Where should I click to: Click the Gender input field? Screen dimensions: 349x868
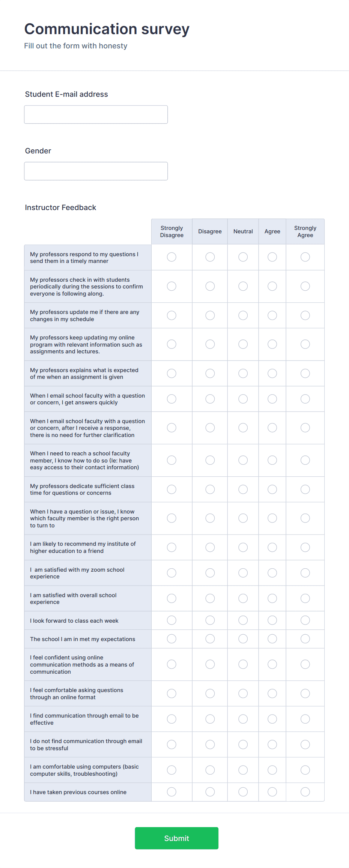tap(96, 171)
